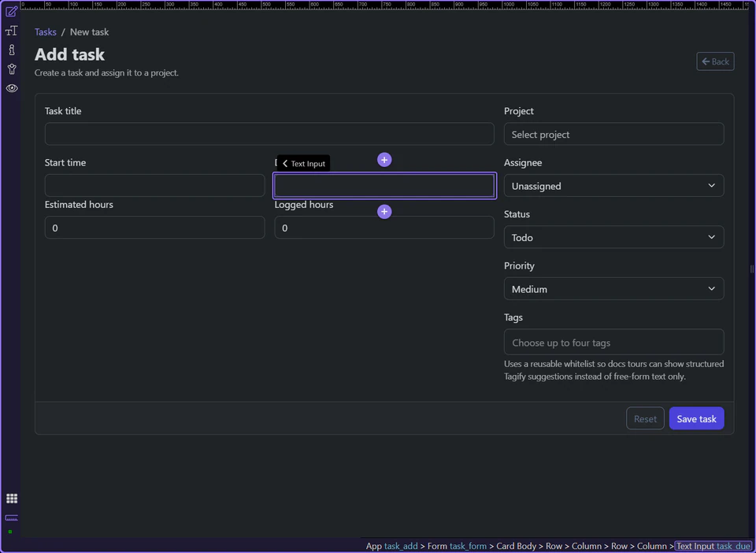Select the typography TT tool in sidebar
Screen dimensions: 756x553
[x=11, y=30]
